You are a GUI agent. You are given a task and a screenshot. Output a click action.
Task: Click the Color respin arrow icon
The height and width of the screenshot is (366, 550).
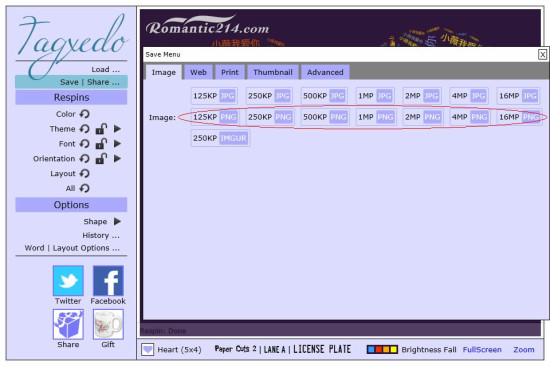point(85,114)
